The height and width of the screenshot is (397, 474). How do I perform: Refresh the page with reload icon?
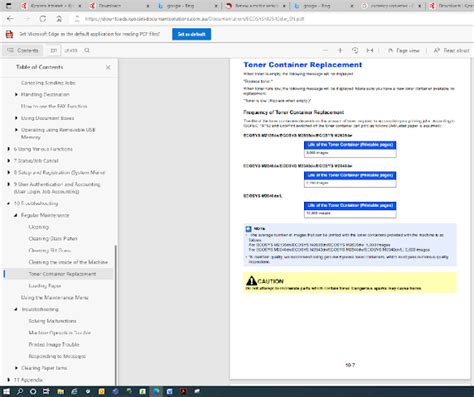click(x=43, y=19)
